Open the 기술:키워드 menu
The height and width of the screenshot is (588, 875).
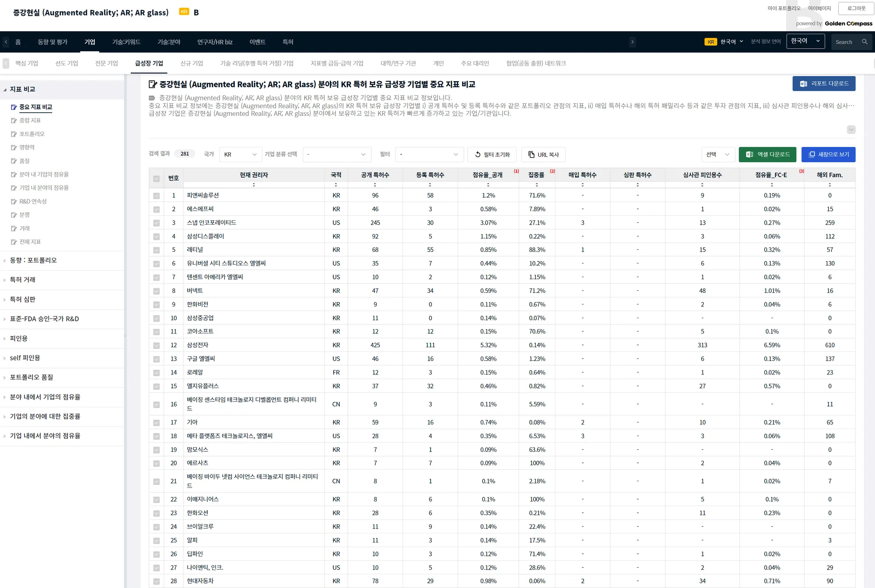126,42
